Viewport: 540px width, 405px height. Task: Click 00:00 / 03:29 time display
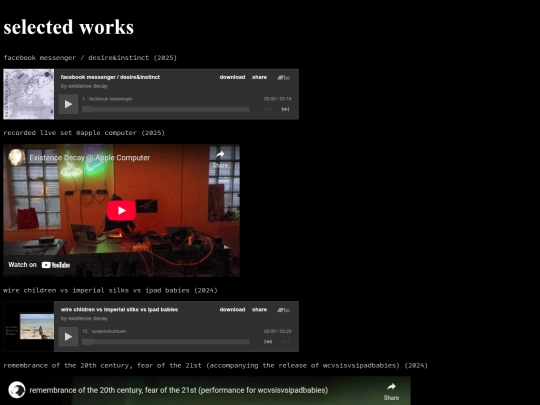click(x=278, y=331)
